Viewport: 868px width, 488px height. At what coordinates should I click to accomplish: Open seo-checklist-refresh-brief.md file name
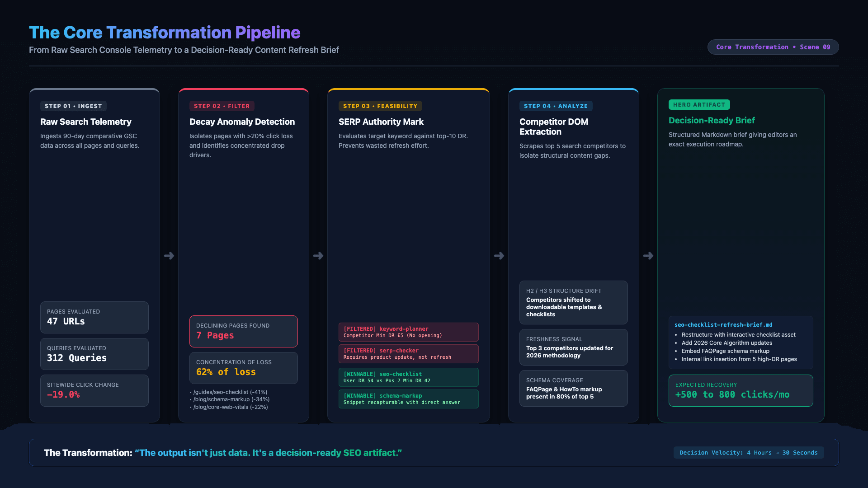723,325
